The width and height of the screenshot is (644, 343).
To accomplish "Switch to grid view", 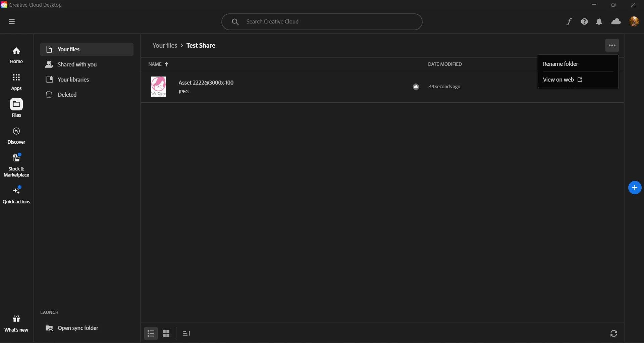I will [x=166, y=334].
